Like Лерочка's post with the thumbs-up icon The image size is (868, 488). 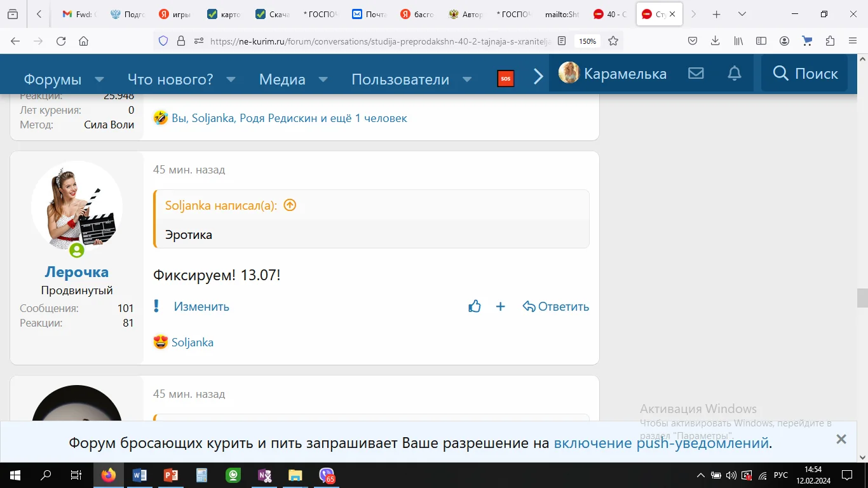[x=475, y=306]
